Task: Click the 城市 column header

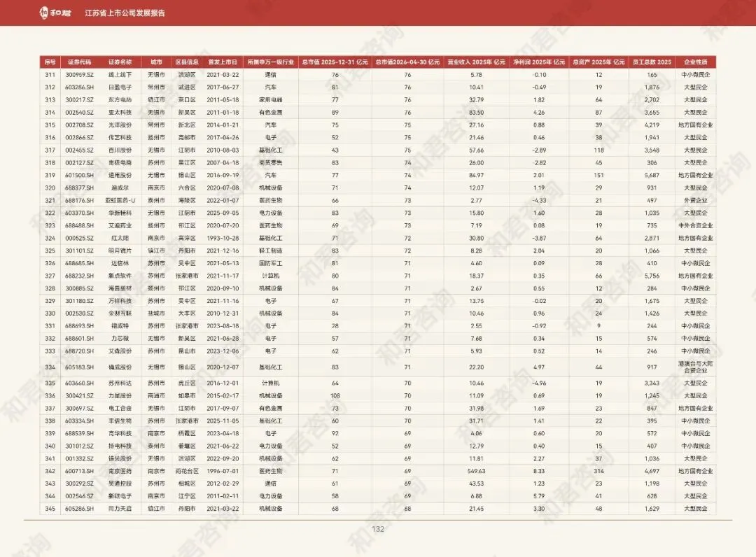Action: click(x=156, y=62)
